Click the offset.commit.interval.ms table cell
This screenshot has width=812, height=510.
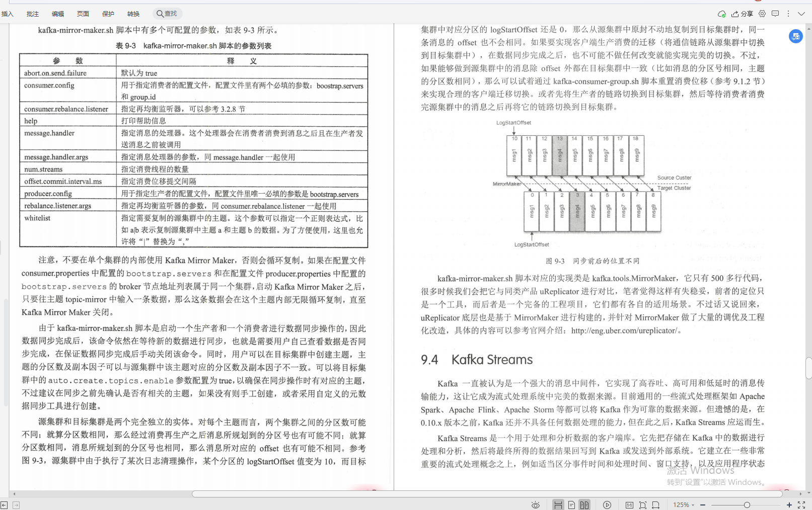68,182
